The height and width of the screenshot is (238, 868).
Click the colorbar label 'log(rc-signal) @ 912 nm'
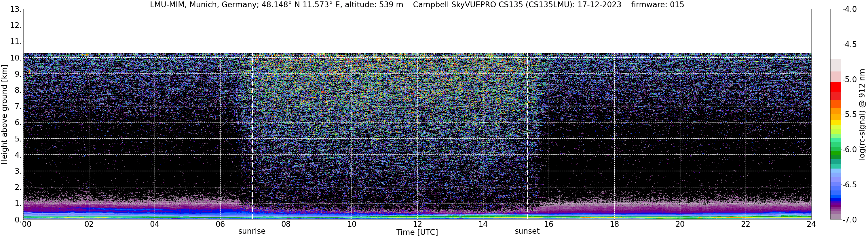[x=862, y=114]
